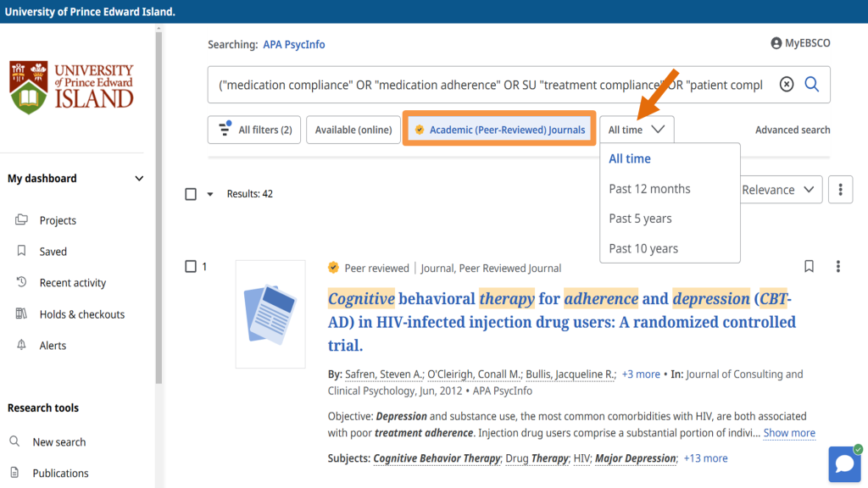This screenshot has height=488, width=868.
Task: Open All filters (2) panel
Action: (254, 130)
